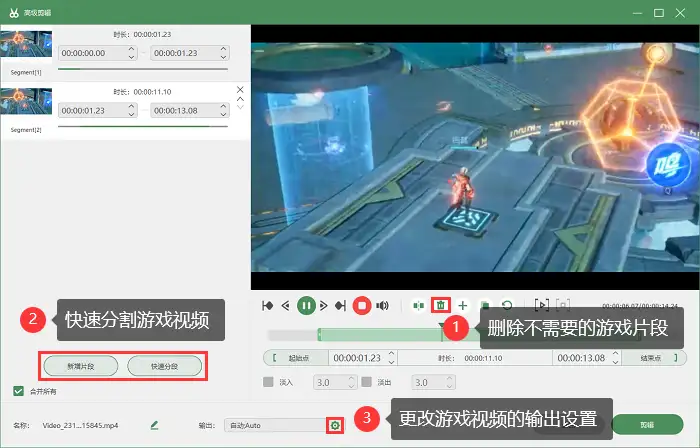Increase the Segment[1] end time 00:00:01.23
The height and width of the screenshot is (448, 700).
tap(224, 49)
